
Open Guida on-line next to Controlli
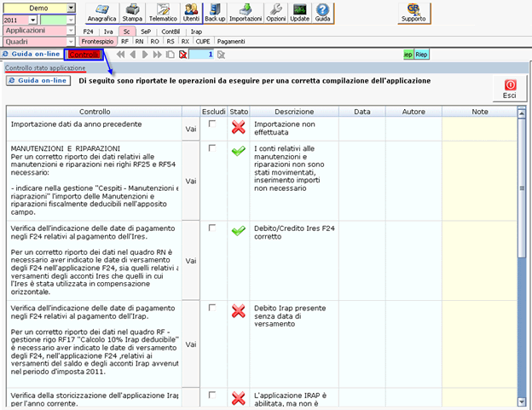[32, 54]
